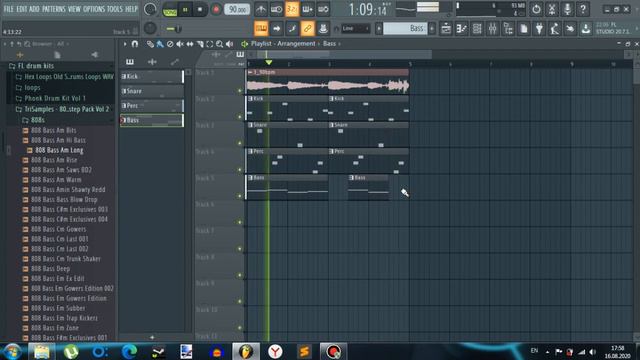Open the OPTIONS menu

coord(94,9)
